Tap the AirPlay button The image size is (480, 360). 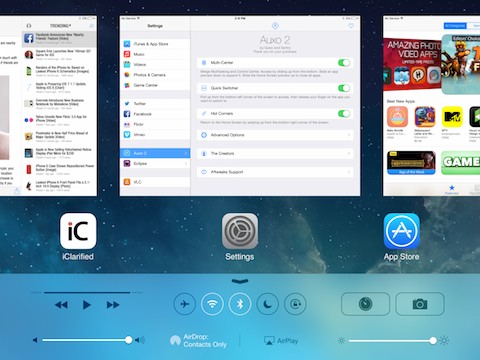(x=281, y=341)
